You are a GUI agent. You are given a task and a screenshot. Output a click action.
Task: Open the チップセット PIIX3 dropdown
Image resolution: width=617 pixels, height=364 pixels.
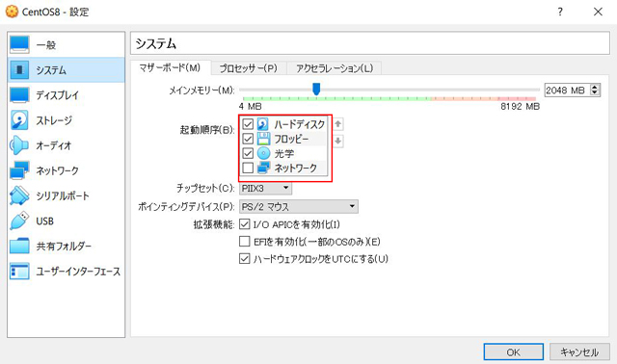tap(266, 189)
